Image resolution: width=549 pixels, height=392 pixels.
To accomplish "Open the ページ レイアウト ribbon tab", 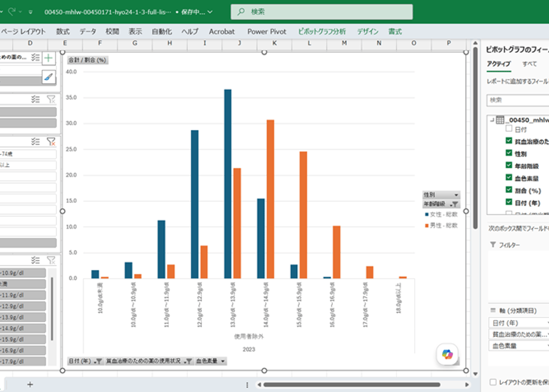I will [x=23, y=31].
